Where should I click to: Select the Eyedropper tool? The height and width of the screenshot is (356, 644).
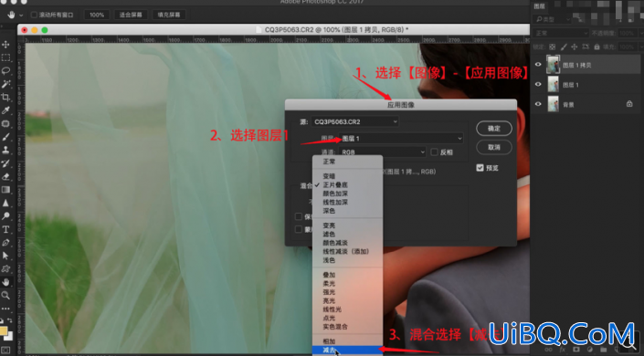pos(5,110)
